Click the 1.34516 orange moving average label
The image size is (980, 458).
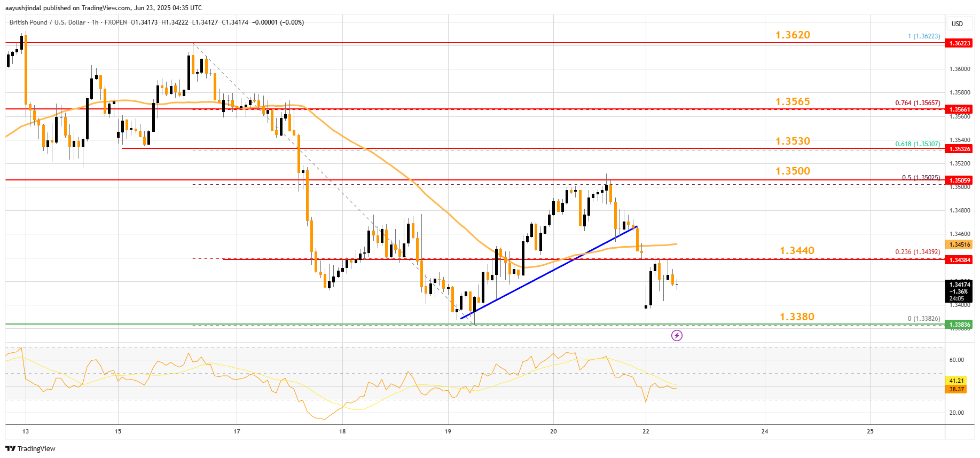(x=959, y=244)
